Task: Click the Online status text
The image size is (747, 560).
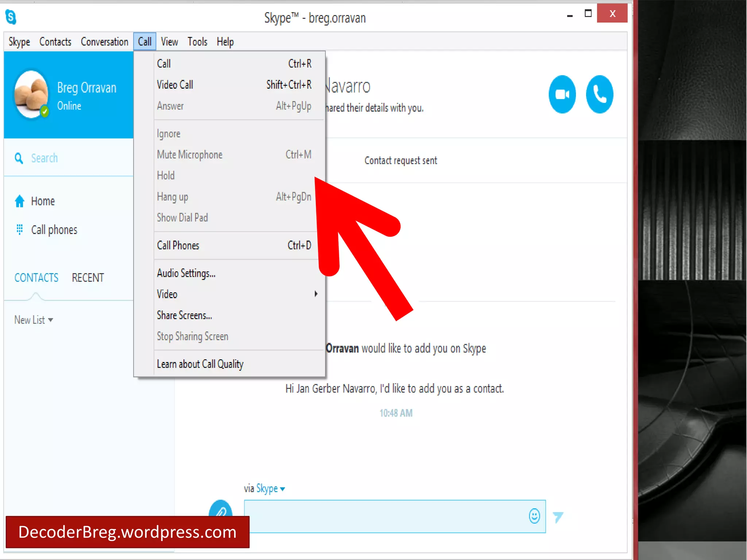Action: click(69, 106)
